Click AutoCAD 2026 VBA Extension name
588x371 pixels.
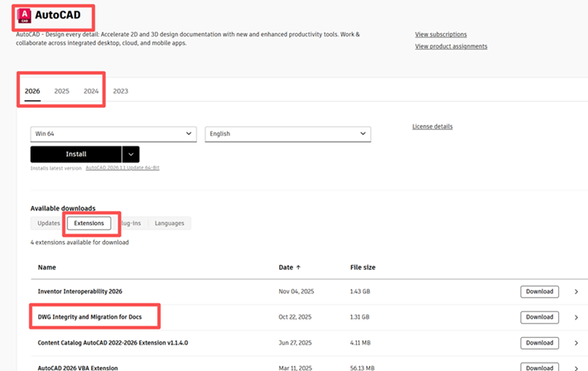(x=78, y=368)
